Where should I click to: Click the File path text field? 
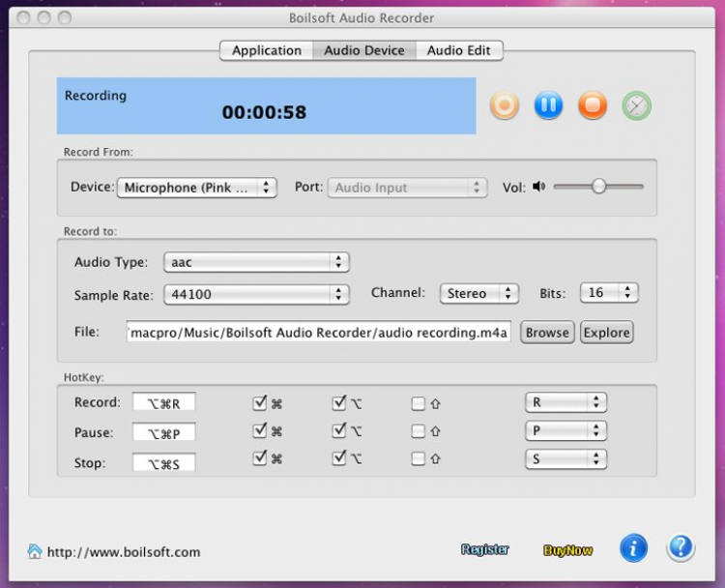[318, 333]
